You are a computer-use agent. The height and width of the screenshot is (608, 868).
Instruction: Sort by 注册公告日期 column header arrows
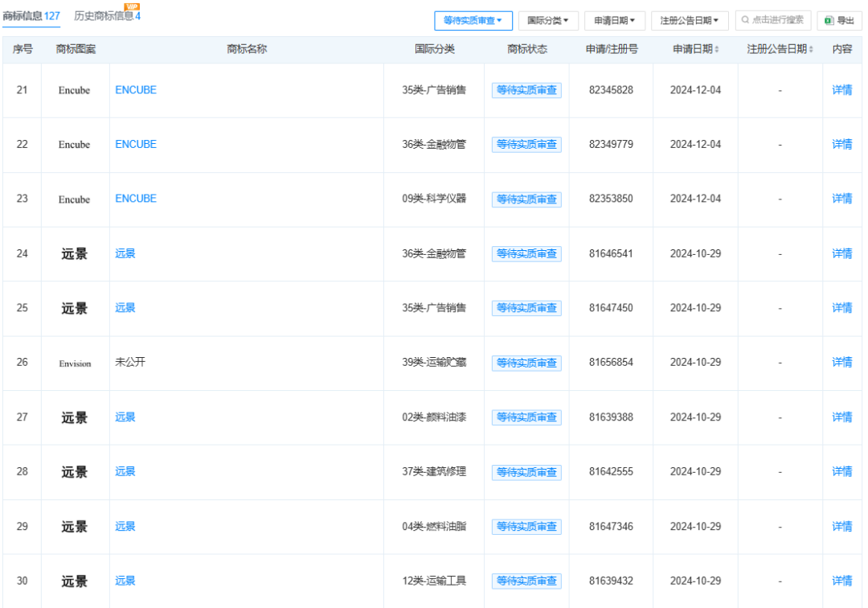pos(811,50)
